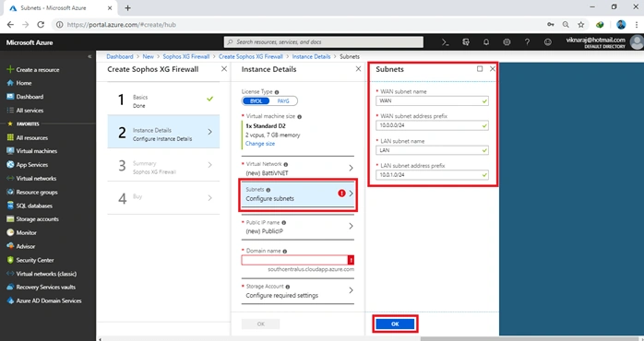Click the Virtual networks icon
The image size is (644, 341).
tap(10, 179)
